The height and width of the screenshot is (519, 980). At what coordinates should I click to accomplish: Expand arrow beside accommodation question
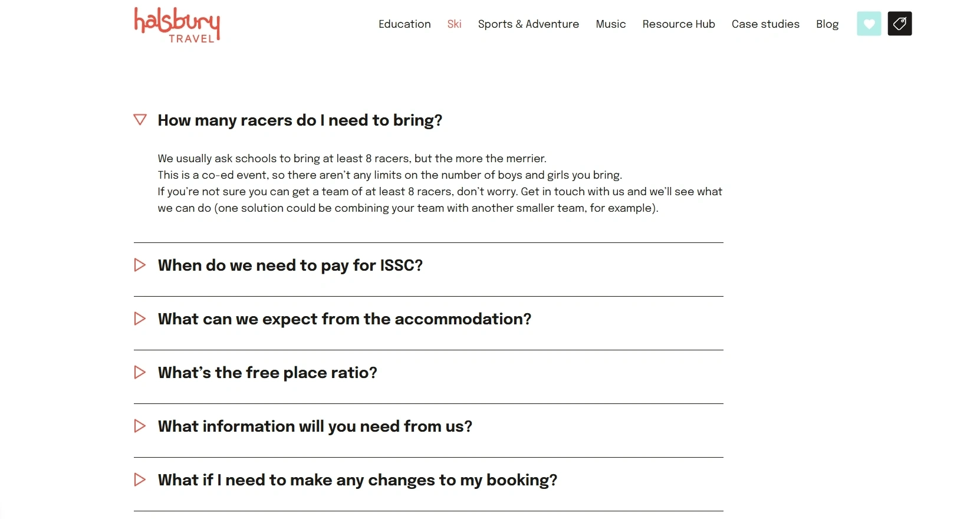(x=140, y=318)
